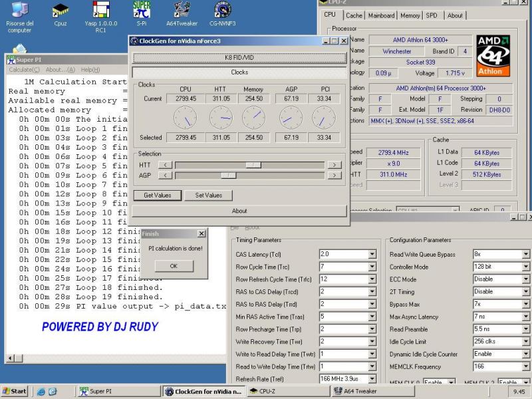Screen dimensions: 532x399
Task: Open the Read to Write Delay Time (Trtw) dropdown
Action: coord(372,367)
